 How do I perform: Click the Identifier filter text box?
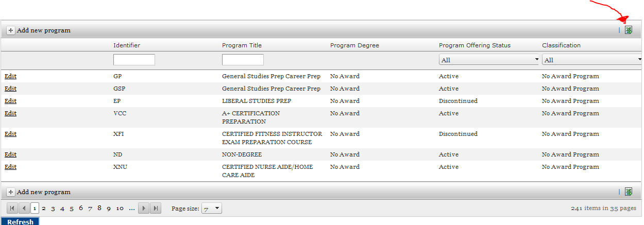click(x=134, y=60)
